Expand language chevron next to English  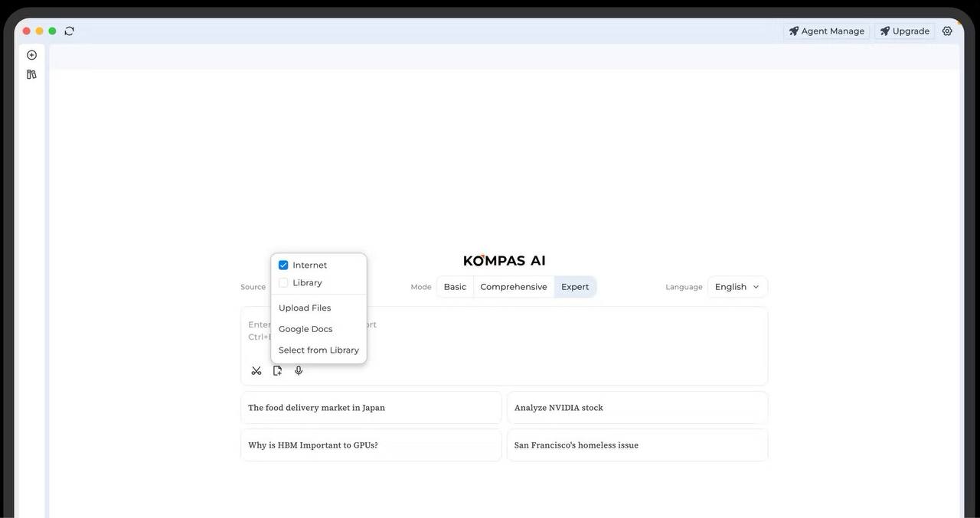click(x=756, y=287)
